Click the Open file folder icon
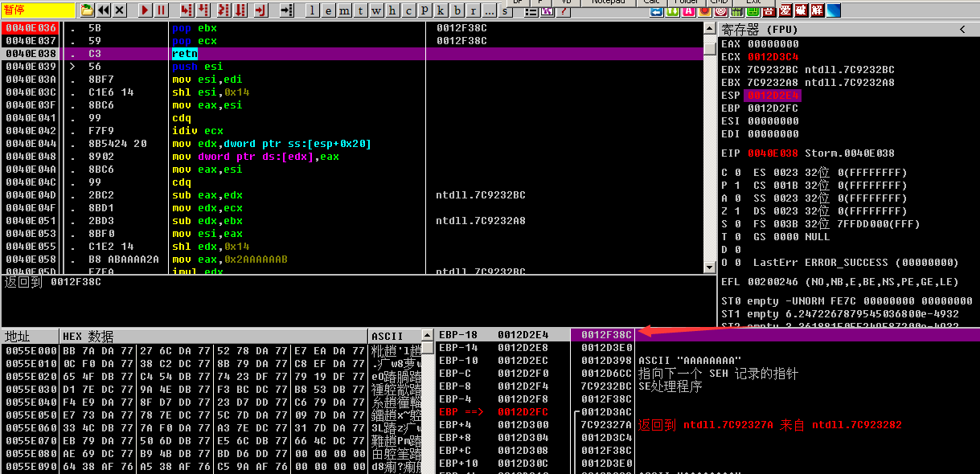Viewport: 980px width, 474px height. point(88,10)
